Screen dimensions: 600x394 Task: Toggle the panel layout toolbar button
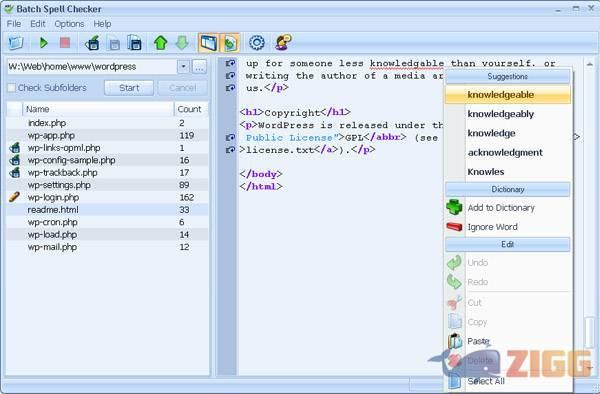pyautogui.click(x=209, y=43)
